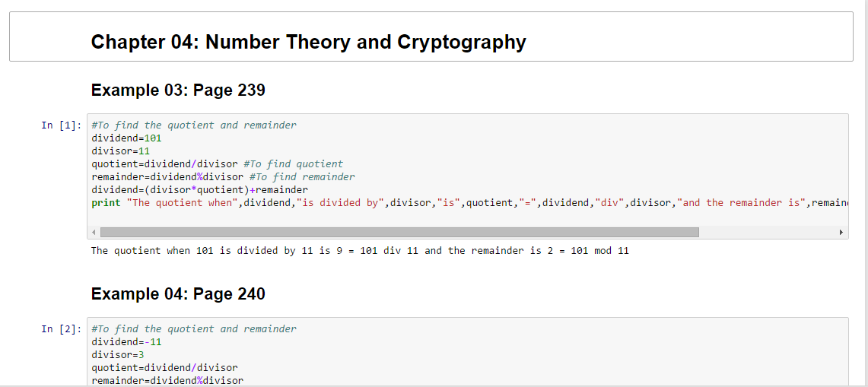Click the Example 03: Page 239 heading
Image resolution: width=868 pixels, height=387 pixels.
(x=178, y=90)
